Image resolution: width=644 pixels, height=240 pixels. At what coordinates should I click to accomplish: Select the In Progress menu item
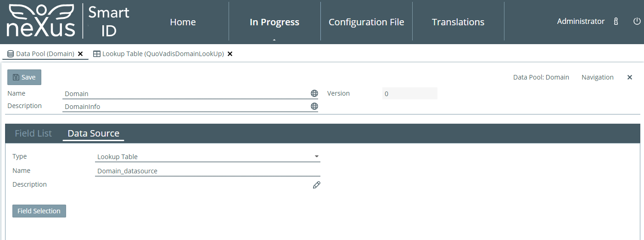coord(274,22)
